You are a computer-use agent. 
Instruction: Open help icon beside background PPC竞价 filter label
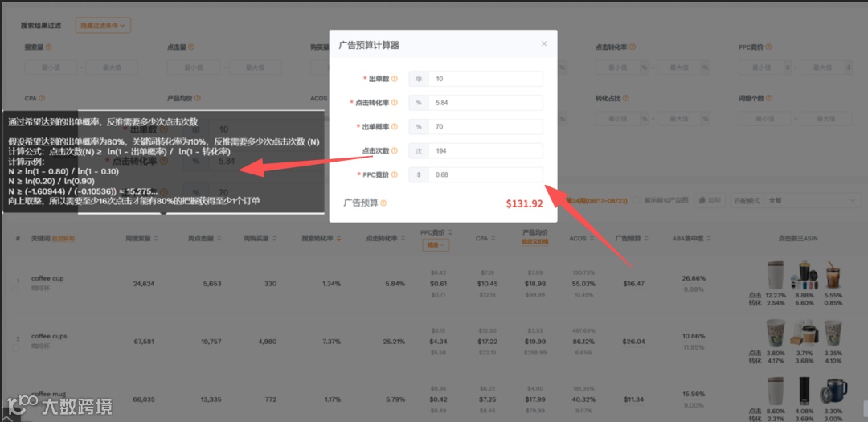coord(769,47)
